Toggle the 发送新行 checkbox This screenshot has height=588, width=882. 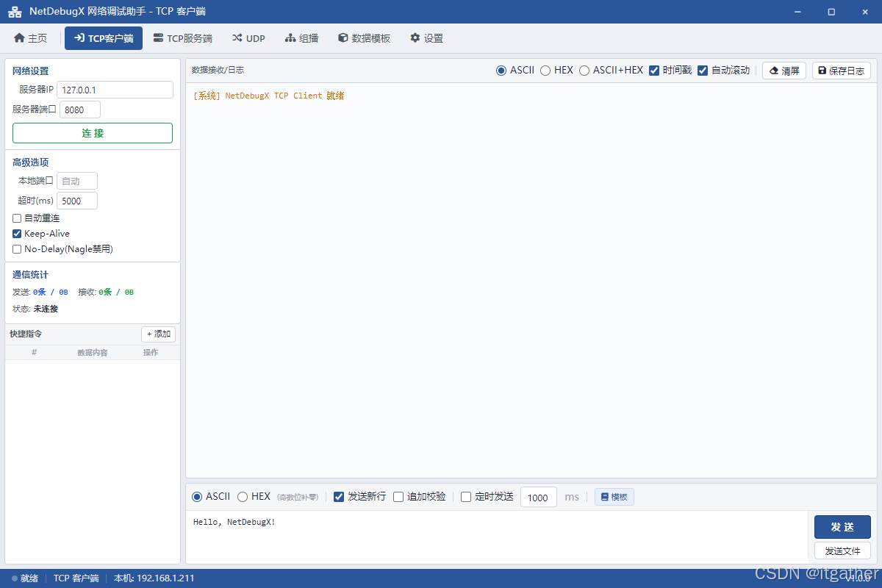339,497
